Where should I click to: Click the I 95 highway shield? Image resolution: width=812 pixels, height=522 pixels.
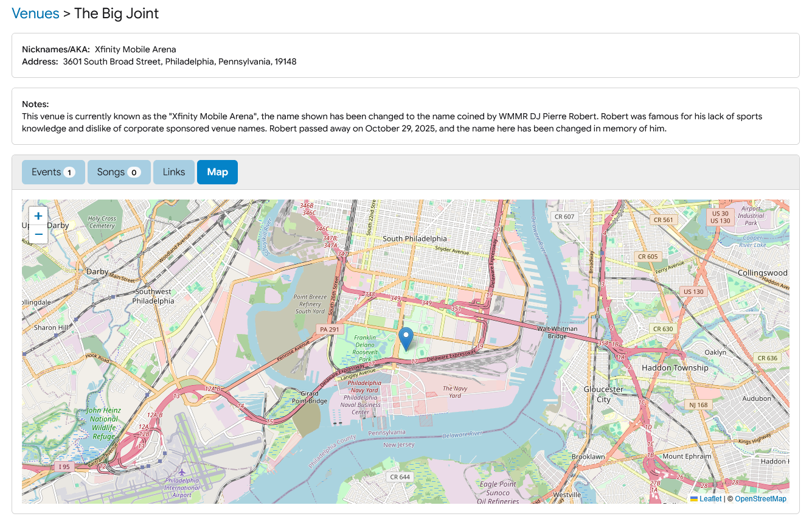click(64, 466)
